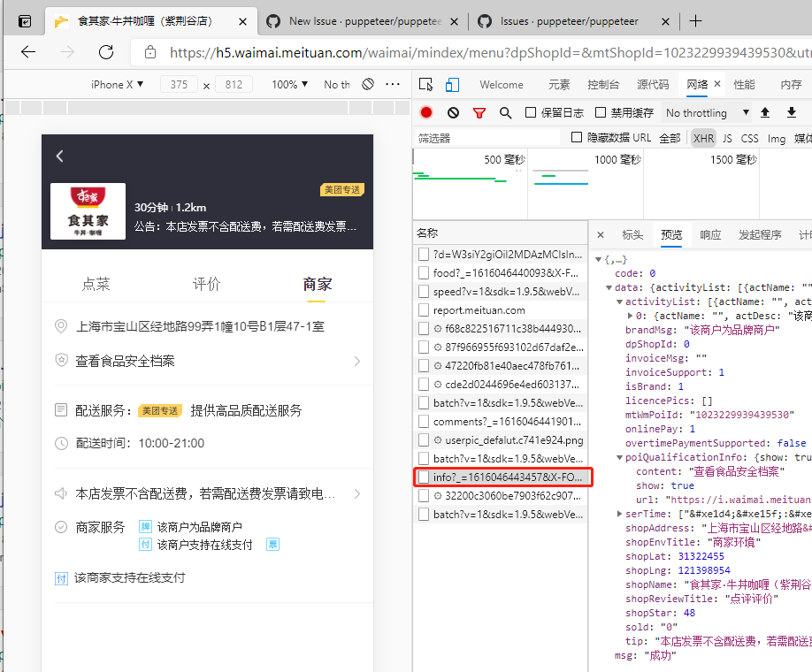
Task: Toggle device emulation toolbar icon
Action: (452, 84)
